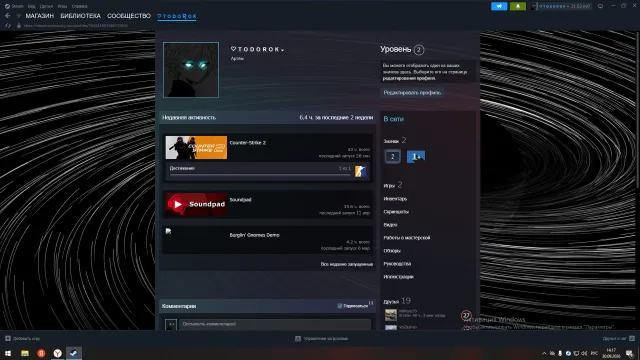Go back with the left arrow
The width and height of the screenshot is (640, 360).
tap(7, 16)
